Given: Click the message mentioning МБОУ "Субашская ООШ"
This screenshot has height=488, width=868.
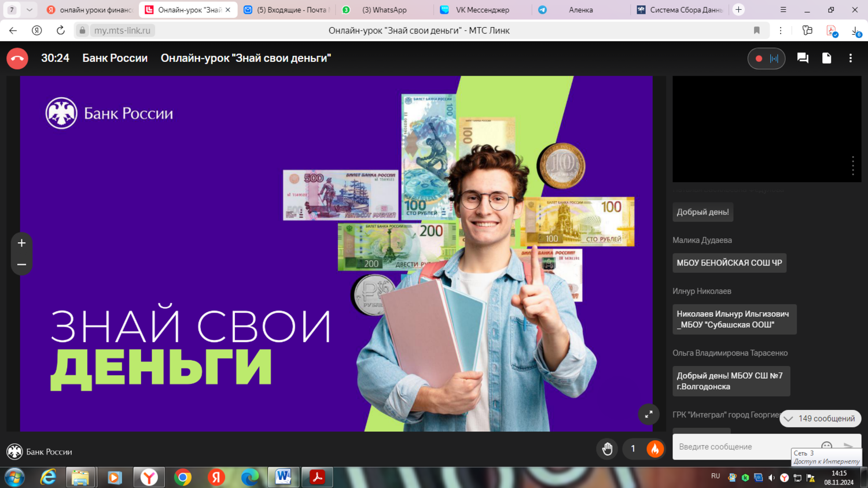Looking at the screenshot, I should point(734,319).
